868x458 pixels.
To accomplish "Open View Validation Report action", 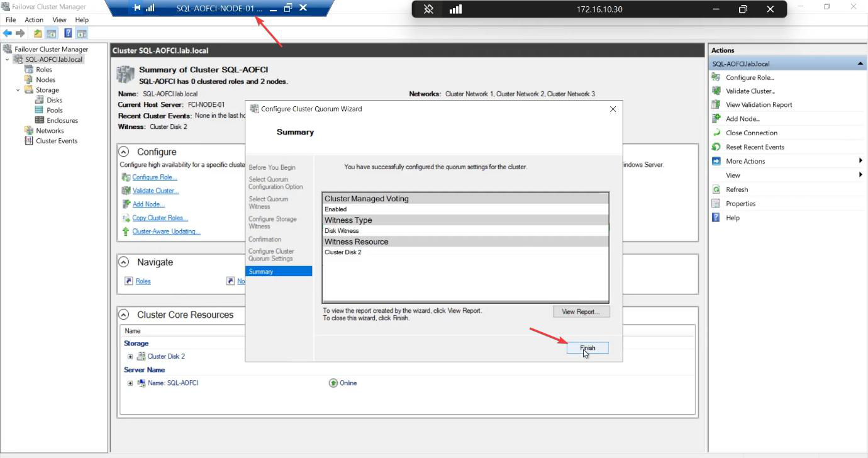I will (x=759, y=105).
